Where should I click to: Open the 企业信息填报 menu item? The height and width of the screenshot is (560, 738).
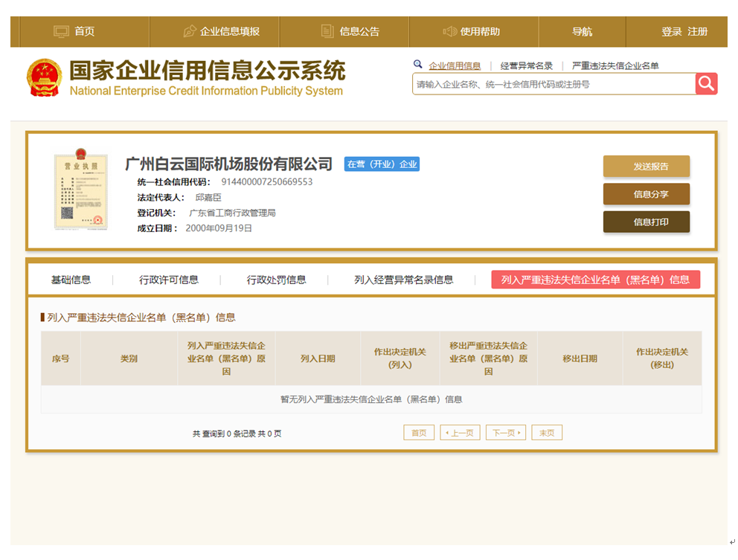tap(230, 31)
